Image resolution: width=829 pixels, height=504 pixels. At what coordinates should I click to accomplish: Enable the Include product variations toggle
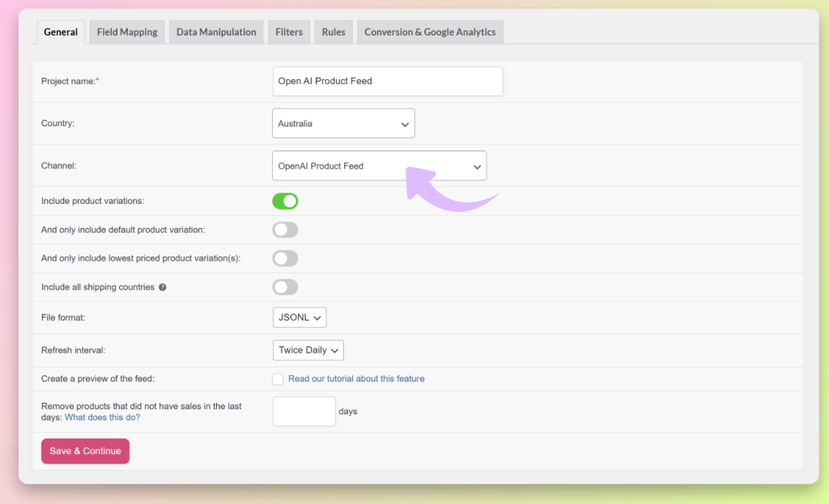285,201
